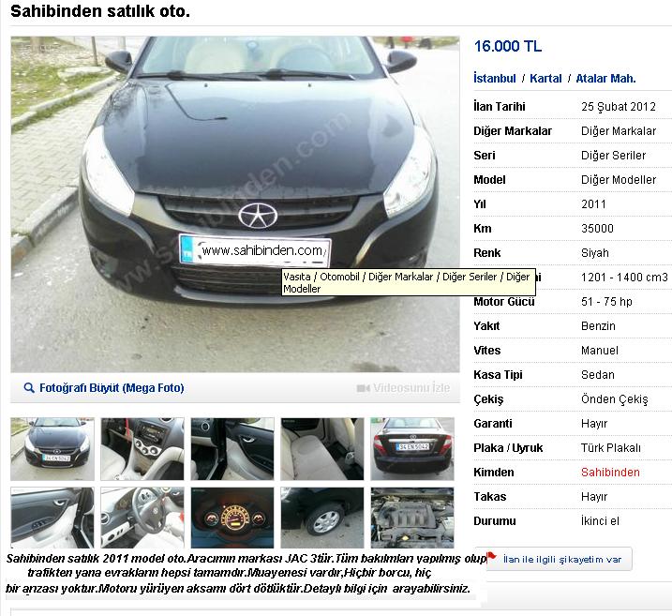
Task: Open the open-door interior thumbnail
Action: tap(232, 449)
